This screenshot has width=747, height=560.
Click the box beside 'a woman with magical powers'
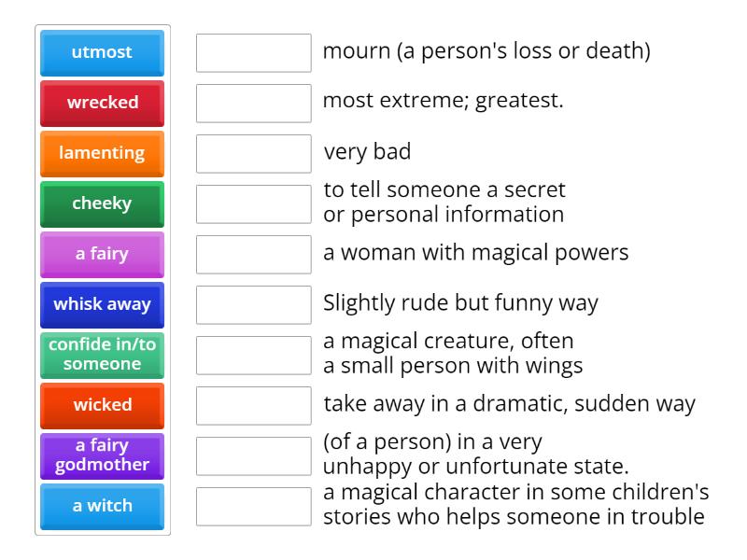point(253,254)
